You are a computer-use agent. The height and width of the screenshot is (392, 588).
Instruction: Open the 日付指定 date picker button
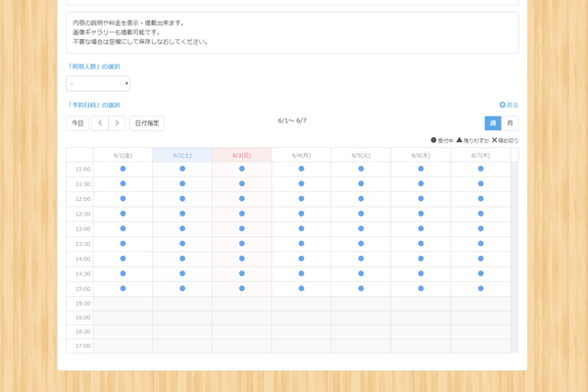coord(147,123)
